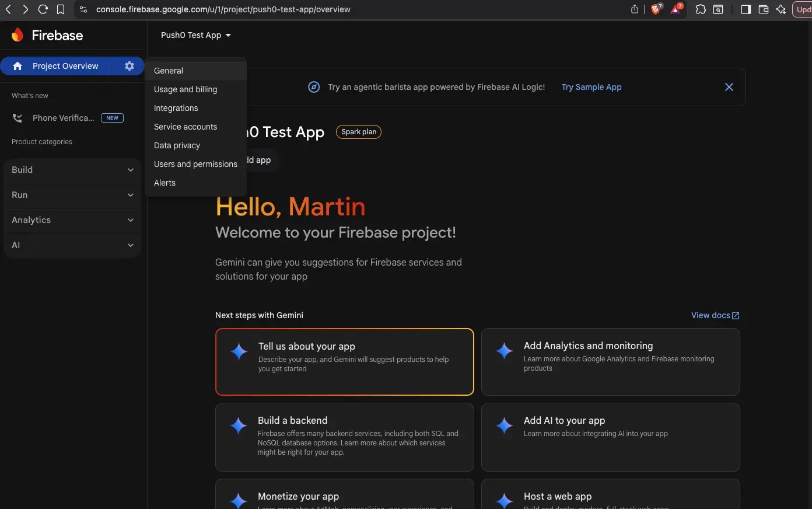Screen dimensions: 812x509
Task: Click the Gemini spark icon on Build a backend
Action: (x=239, y=426)
